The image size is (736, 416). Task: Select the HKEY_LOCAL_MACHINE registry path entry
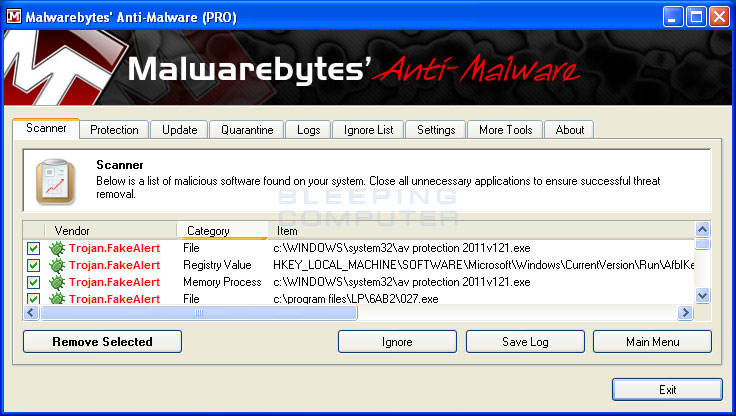[x=483, y=265]
